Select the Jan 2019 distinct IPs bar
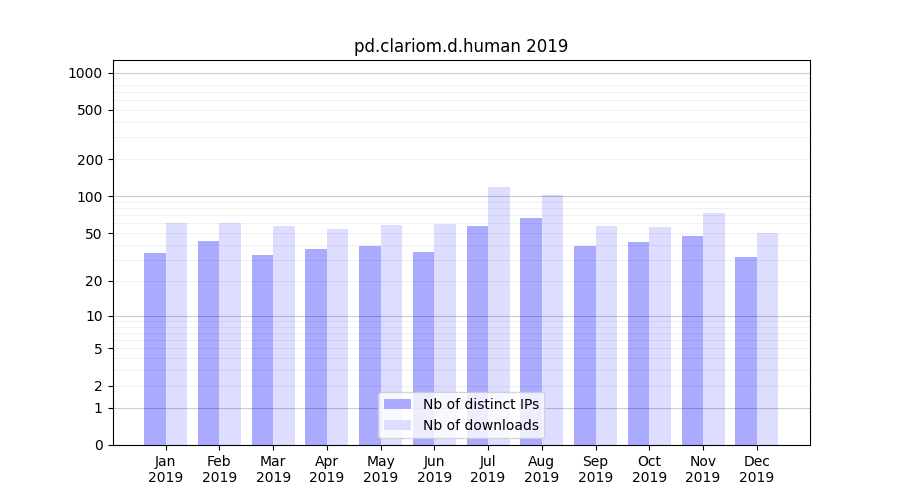This screenshot has width=900, height=500. pos(155,348)
